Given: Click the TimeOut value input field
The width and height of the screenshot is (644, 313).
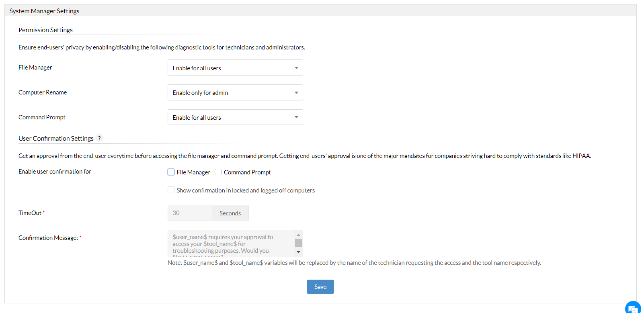Looking at the screenshot, I should point(190,213).
